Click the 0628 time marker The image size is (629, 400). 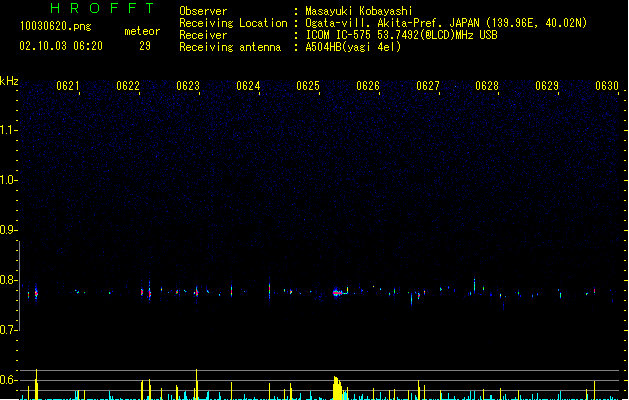click(487, 86)
